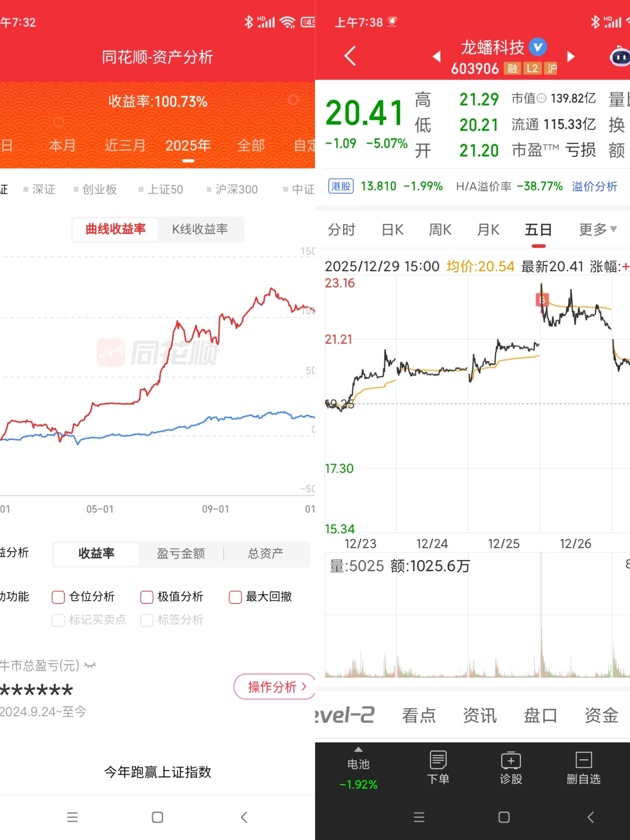The height and width of the screenshot is (840, 630).
Task: Tap the 融 margin tag
Action: click(x=512, y=69)
